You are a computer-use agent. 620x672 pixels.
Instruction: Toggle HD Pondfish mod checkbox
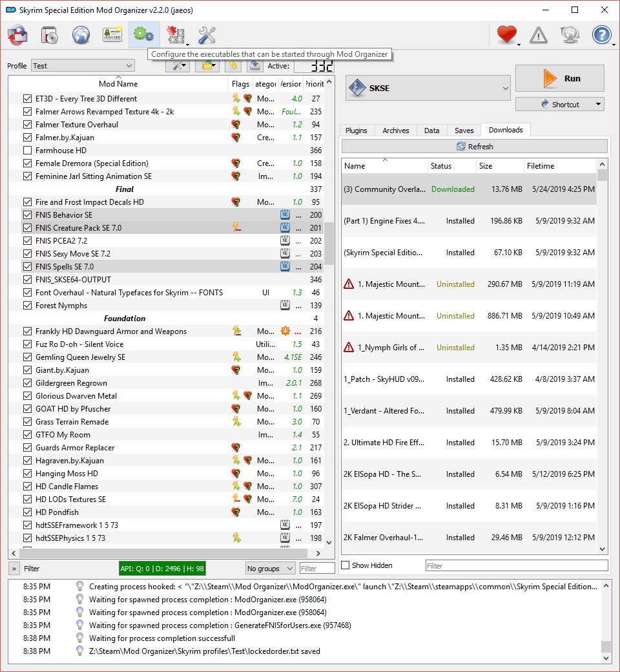coord(27,512)
